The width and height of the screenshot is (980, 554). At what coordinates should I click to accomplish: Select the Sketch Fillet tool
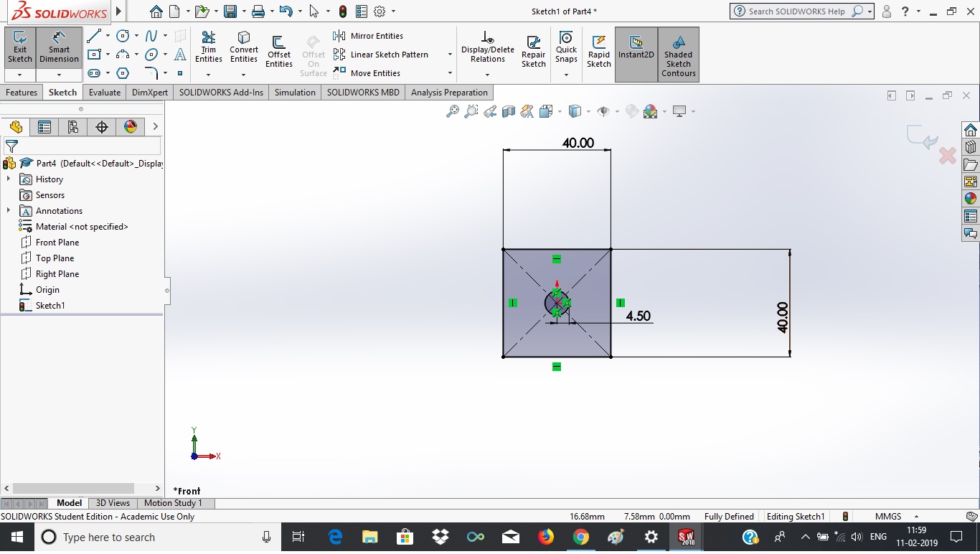[x=151, y=73]
